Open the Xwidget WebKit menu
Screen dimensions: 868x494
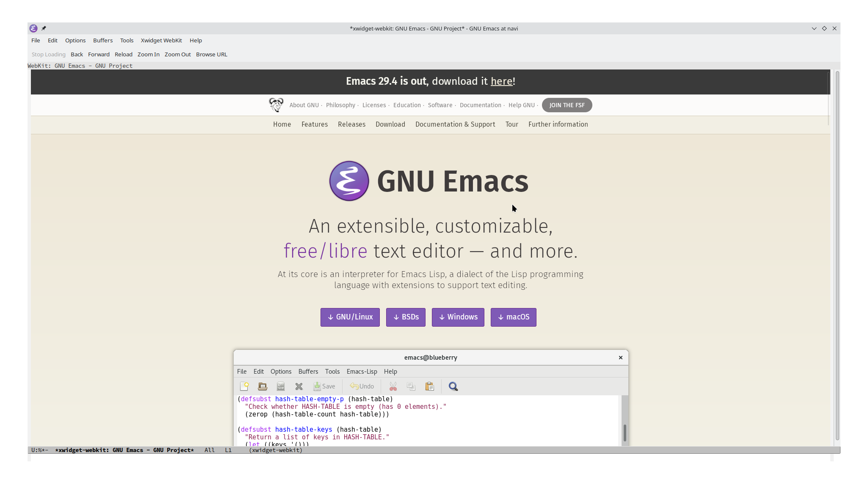point(161,40)
